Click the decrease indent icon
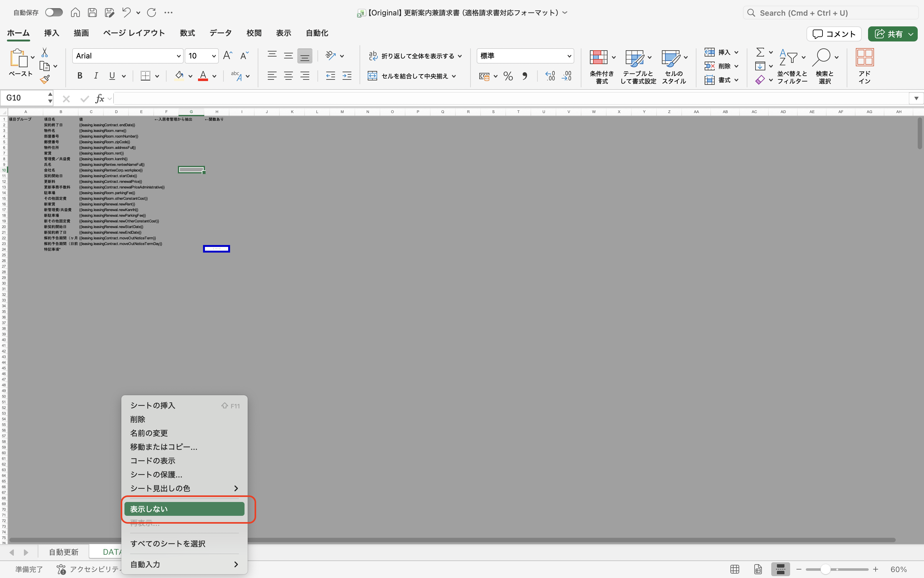 330,76
